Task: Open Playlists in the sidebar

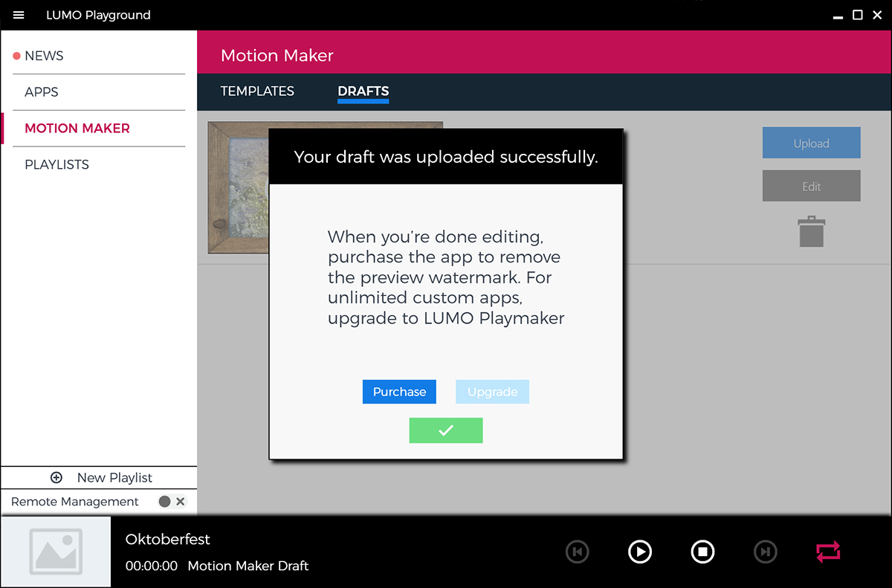Action: click(x=56, y=164)
